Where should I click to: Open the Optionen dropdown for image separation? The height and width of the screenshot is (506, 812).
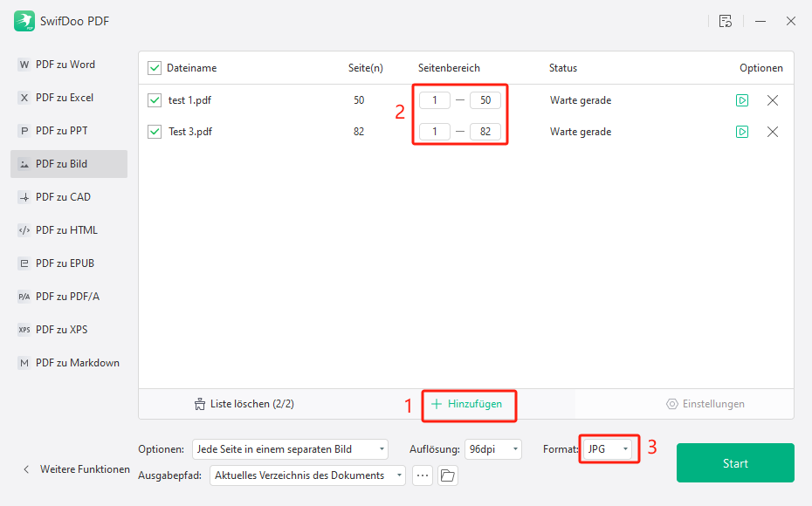[x=290, y=449]
